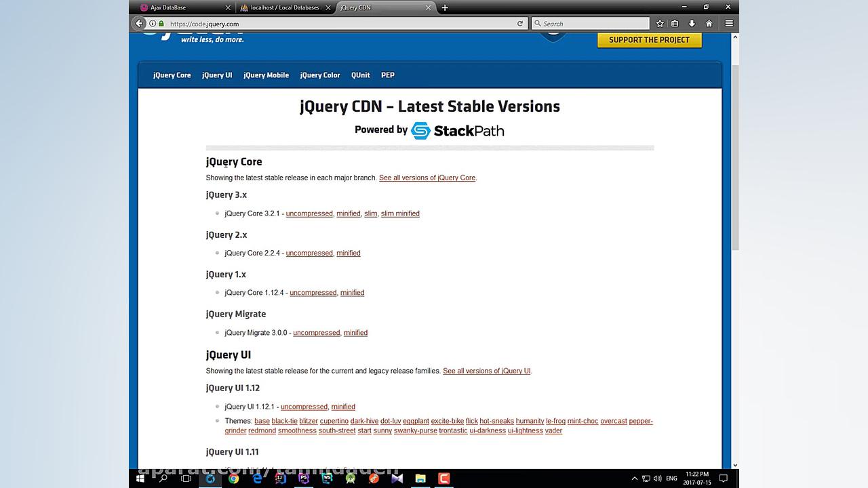Screen dimensions: 868x488
Task: Open jQuery Migrate 3.0.0 minified link
Action: tap(355, 333)
